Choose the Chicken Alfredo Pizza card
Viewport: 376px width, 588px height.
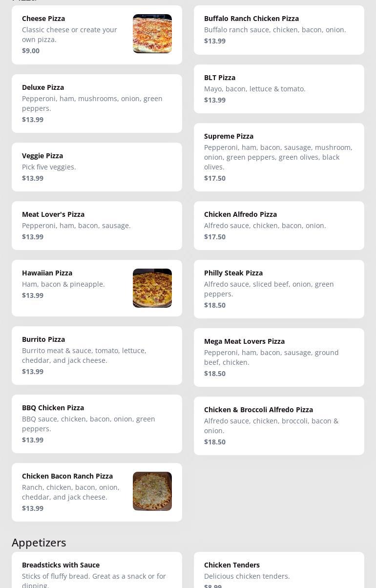[279, 226]
